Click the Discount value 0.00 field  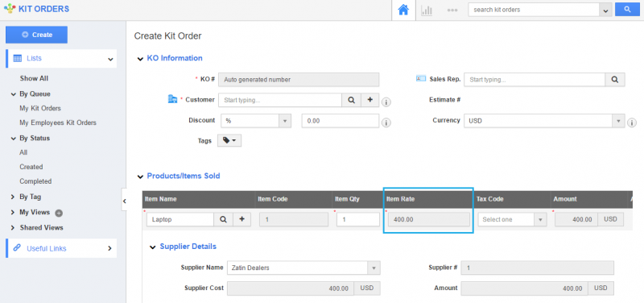[x=340, y=121]
